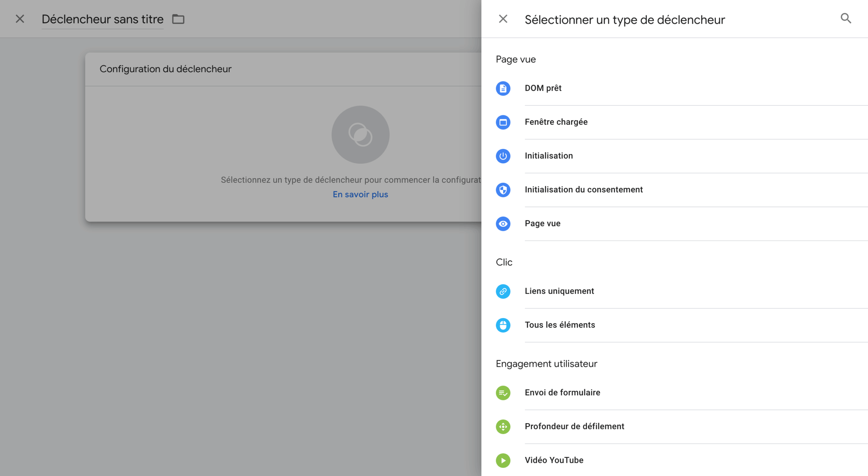Click the trigger configuration placeholder circle

click(x=360, y=135)
